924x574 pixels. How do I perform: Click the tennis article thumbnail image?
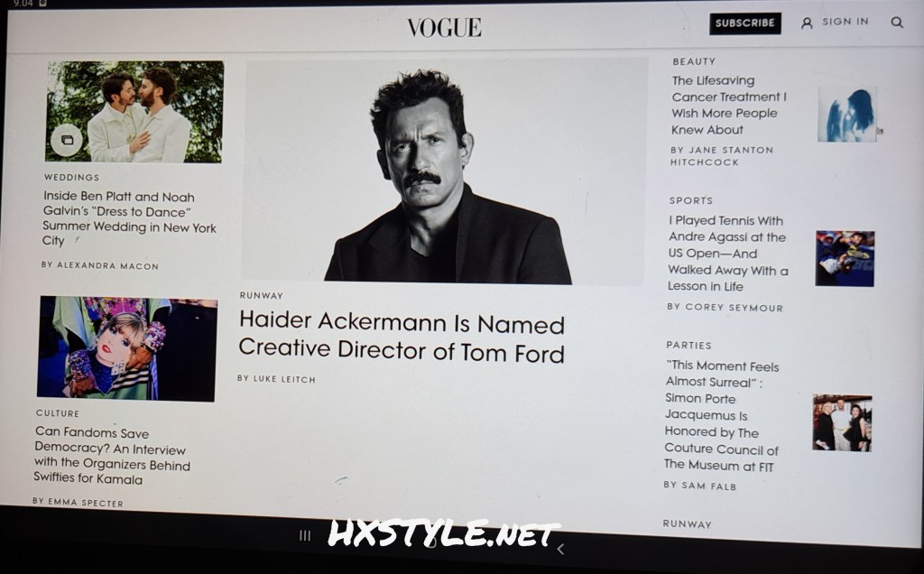click(x=844, y=258)
